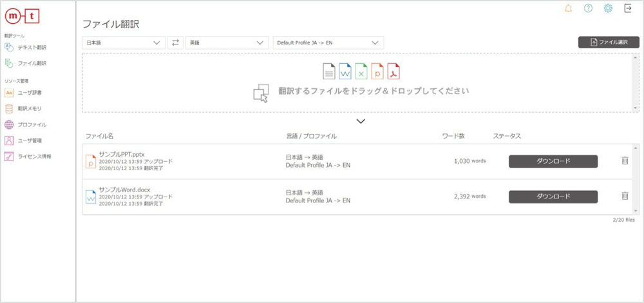
Task: Delete the サンプルPPT.pptx file
Action: click(x=625, y=161)
